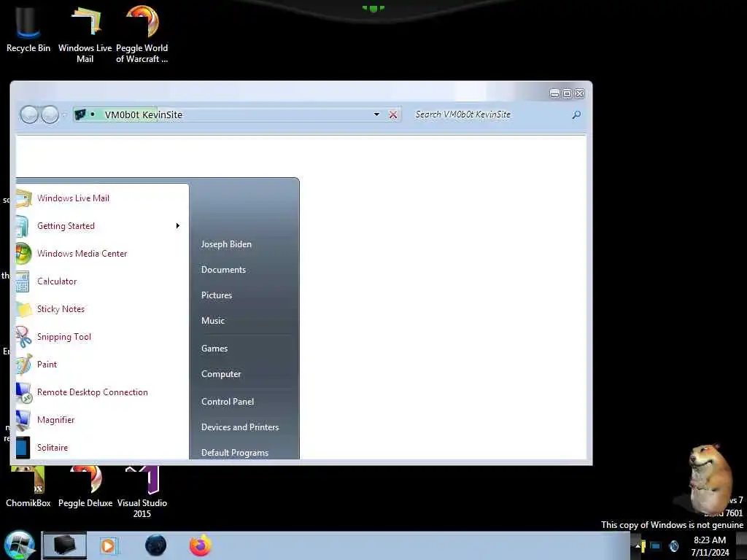Open Games in Start menu right pane
Viewport: 747px width, 560px height.
214,348
